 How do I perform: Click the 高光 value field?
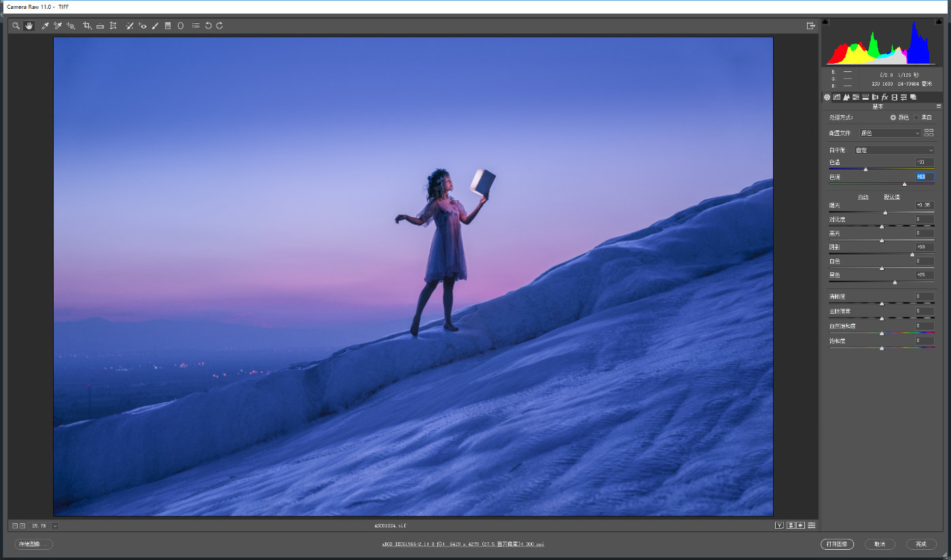tap(925, 233)
